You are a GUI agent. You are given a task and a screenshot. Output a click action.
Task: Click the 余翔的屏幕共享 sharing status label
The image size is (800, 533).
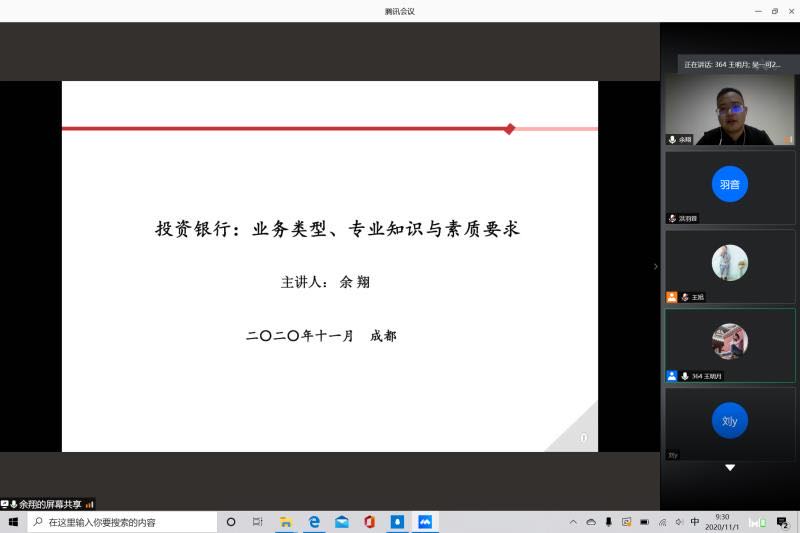(x=50, y=504)
